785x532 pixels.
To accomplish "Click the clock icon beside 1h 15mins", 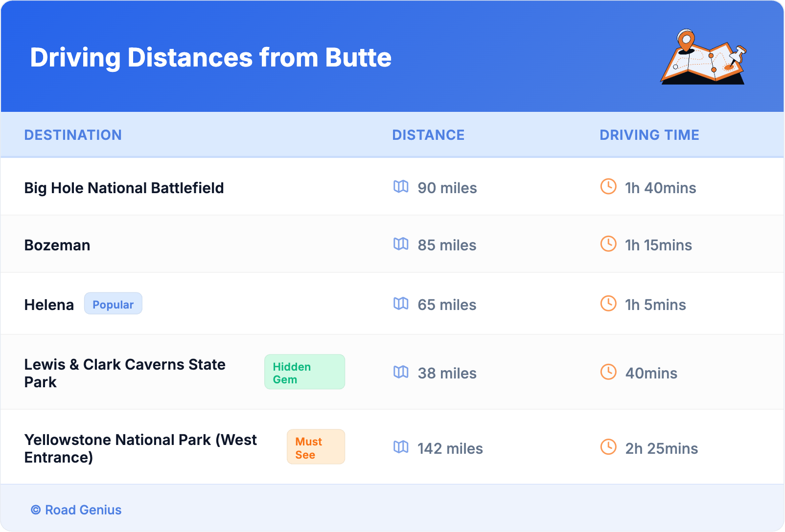I will 608,244.
